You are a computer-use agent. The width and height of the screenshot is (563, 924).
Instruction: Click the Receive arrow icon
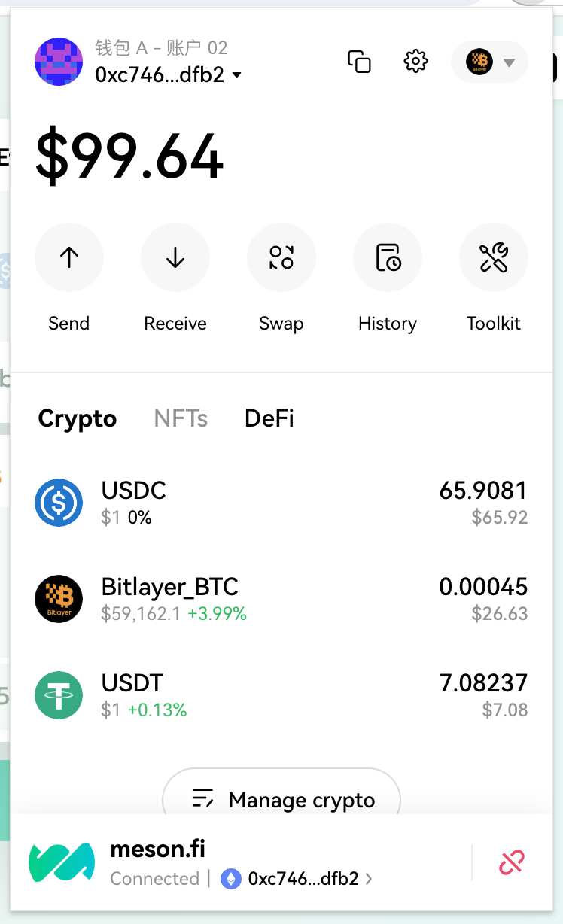click(175, 258)
